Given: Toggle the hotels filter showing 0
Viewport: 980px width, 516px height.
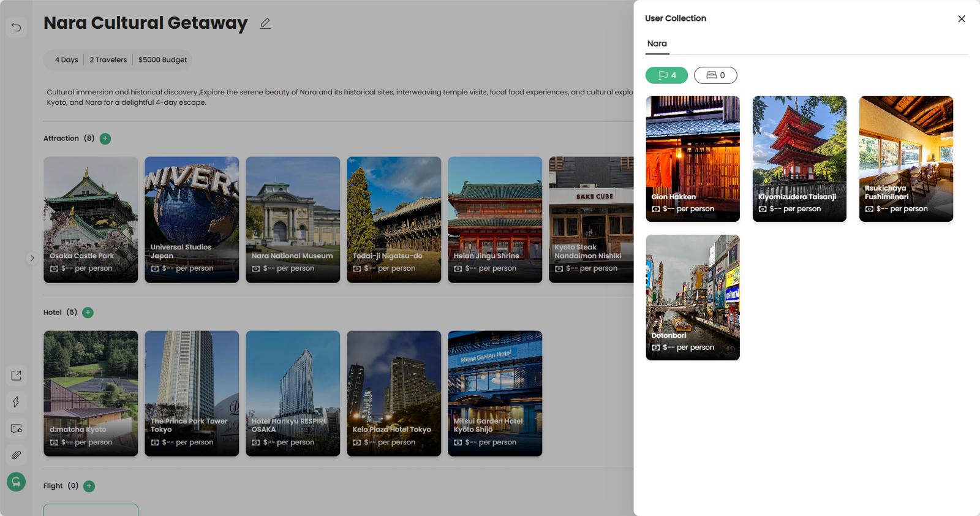Looking at the screenshot, I should (715, 75).
